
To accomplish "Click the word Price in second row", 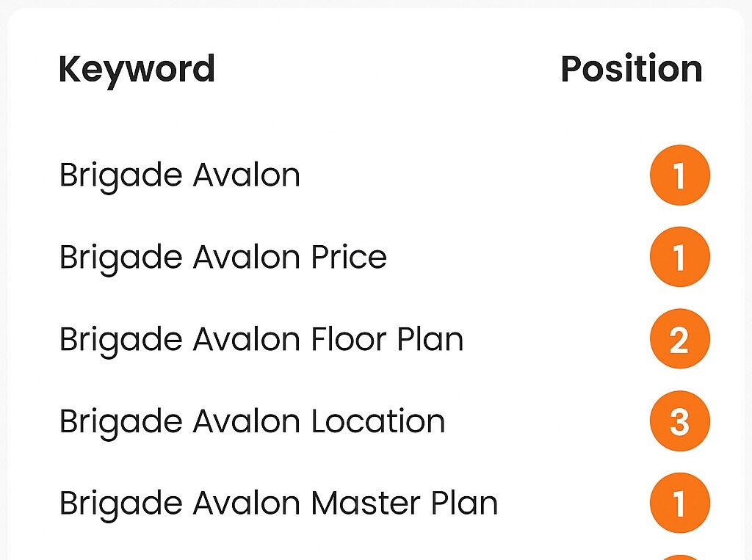I will pyautogui.click(x=349, y=257).
